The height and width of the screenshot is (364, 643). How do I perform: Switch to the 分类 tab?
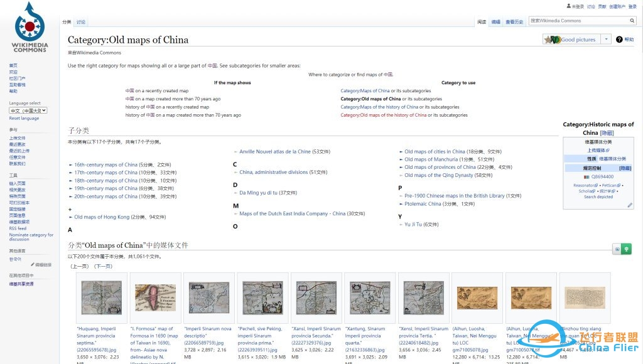point(67,22)
